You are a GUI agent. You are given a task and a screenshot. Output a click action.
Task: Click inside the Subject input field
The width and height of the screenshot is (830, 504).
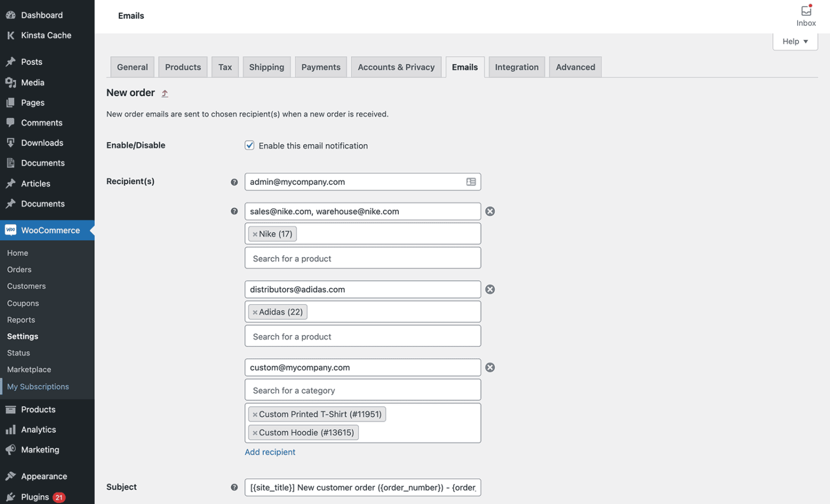362,487
